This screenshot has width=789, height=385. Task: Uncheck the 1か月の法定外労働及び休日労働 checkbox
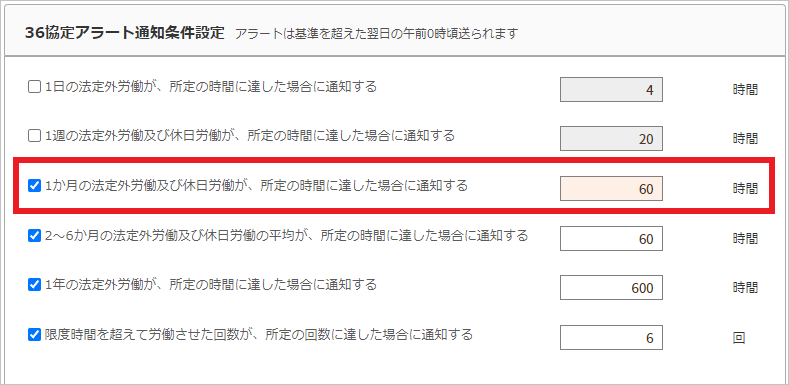(x=34, y=186)
